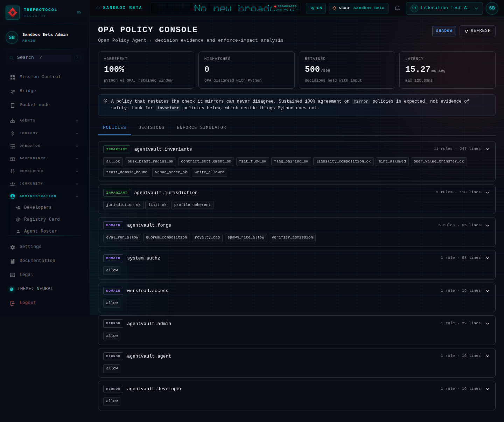The height and width of the screenshot is (422, 504).
Task: Toggle the Theme: Neural switch
Action: (x=11, y=289)
